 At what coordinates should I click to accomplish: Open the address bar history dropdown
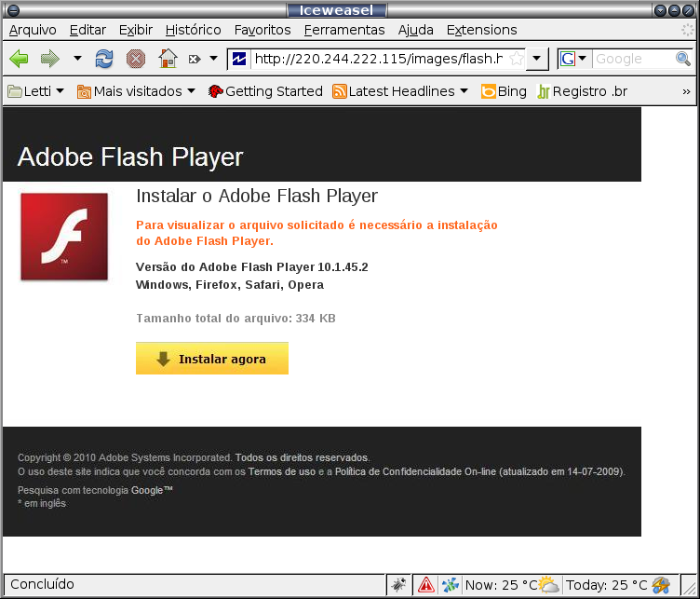[x=537, y=59]
